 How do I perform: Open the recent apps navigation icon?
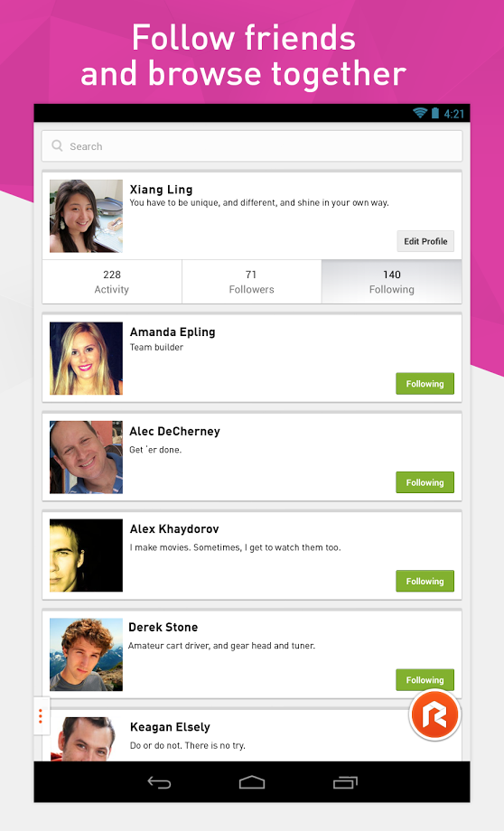pyautogui.click(x=346, y=782)
